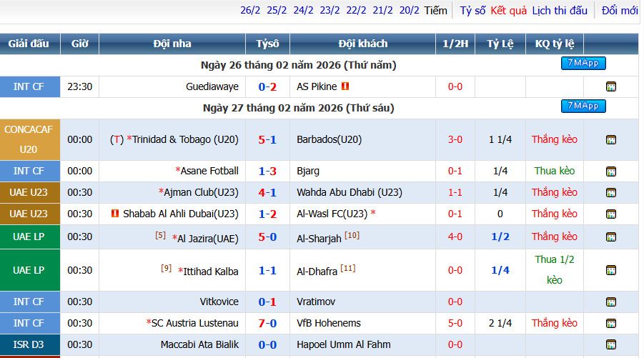This screenshot has height=358, width=644.
Task: Click the 7MApp button beside 26 tháng 02
Action: (x=583, y=63)
